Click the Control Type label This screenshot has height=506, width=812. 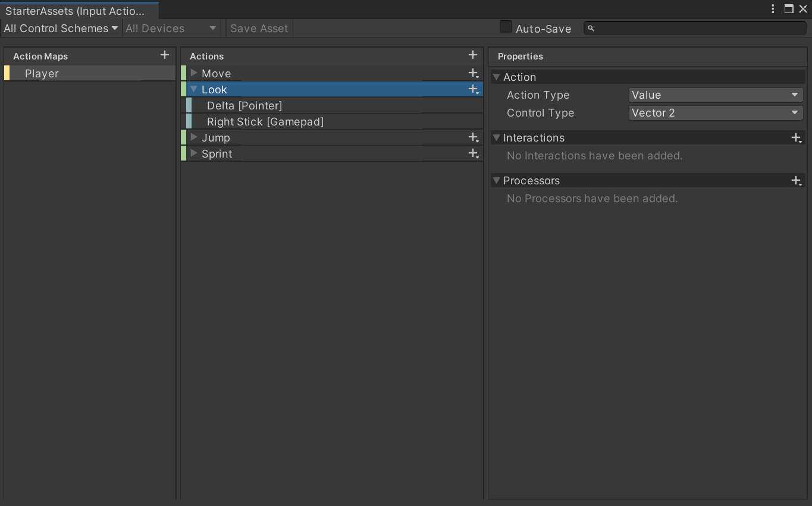point(541,113)
